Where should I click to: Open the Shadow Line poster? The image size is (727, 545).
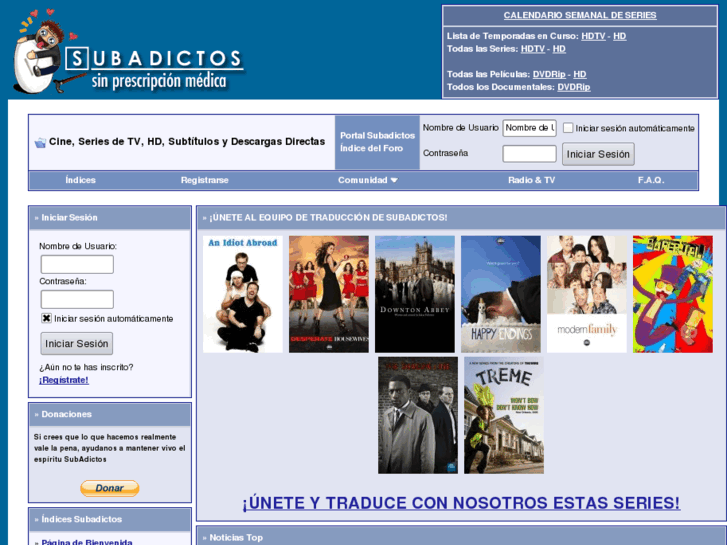click(x=418, y=415)
